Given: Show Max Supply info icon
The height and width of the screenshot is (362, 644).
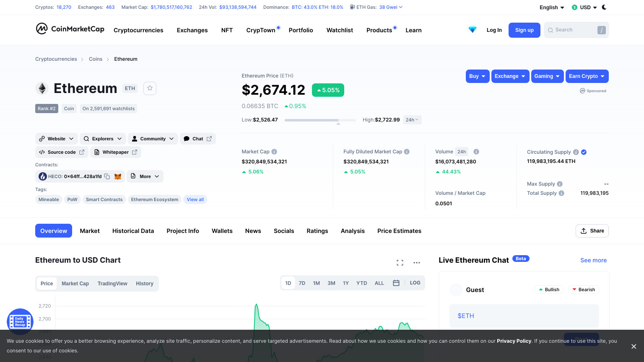Looking at the screenshot, I should (560, 184).
